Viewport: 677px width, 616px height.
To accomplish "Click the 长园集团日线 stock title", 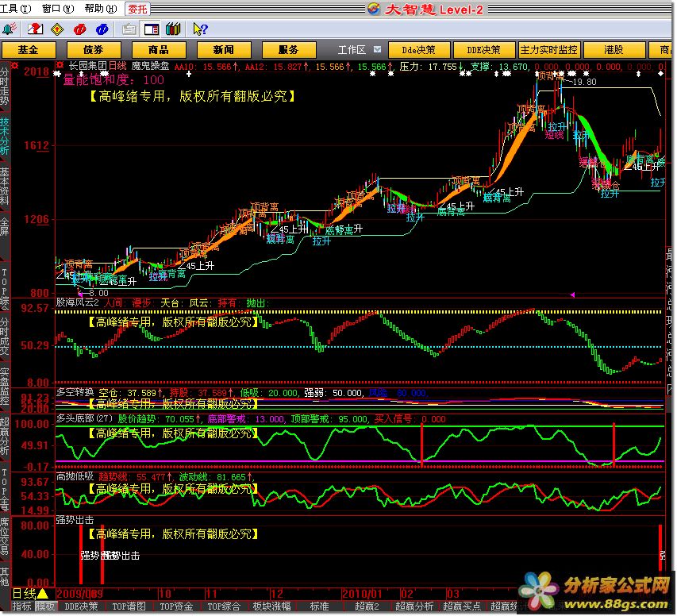I will pos(98,66).
